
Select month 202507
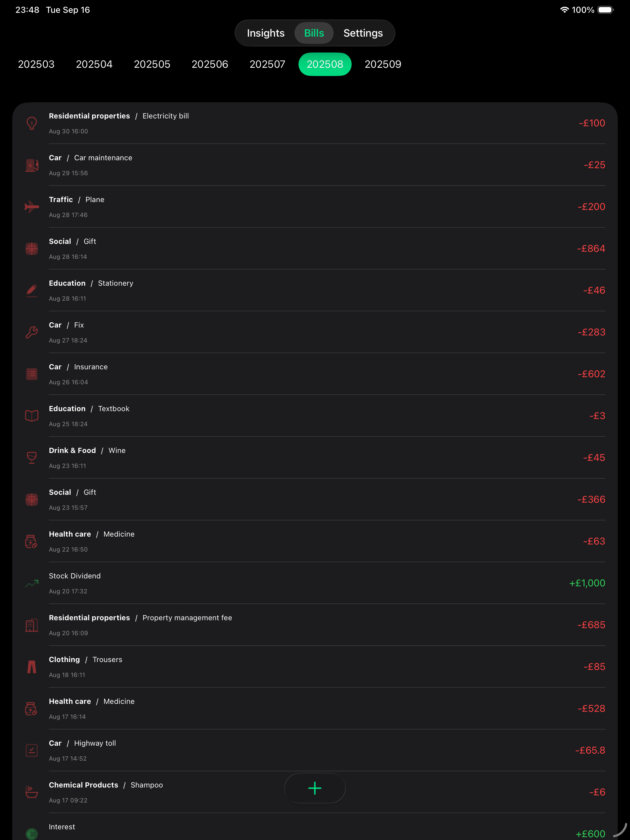coord(267,64)
